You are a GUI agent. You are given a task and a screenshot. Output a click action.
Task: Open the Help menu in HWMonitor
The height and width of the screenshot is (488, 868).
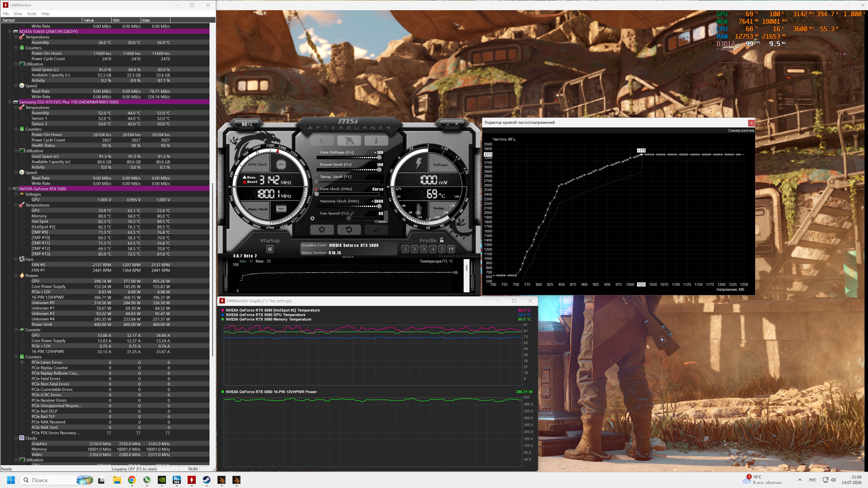click(x=45, y=14)
